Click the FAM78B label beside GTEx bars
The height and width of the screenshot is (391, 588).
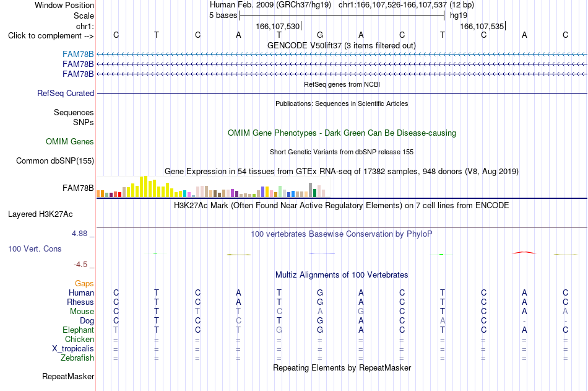point(78,188)
